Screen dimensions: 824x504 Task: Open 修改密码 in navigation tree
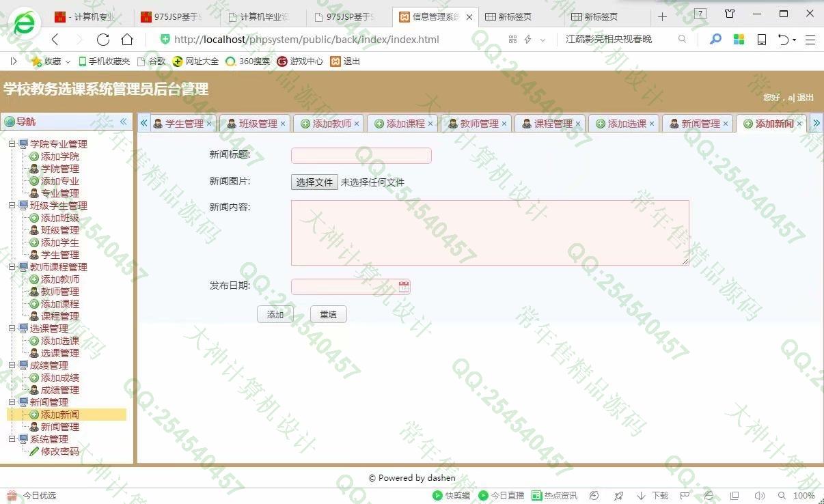pyautogui.click(x=60, y=451)
